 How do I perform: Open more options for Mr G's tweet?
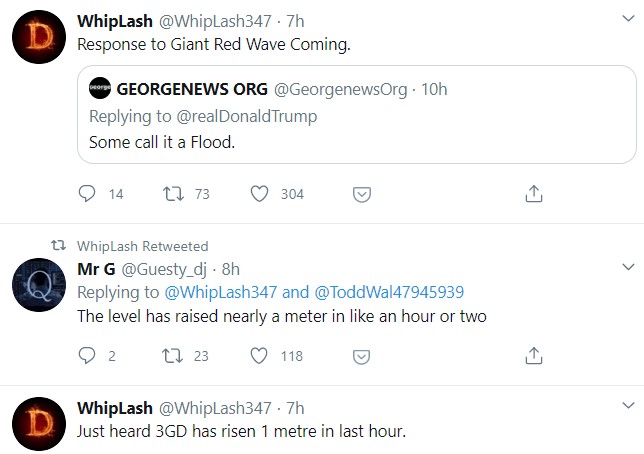click(627, 268)
